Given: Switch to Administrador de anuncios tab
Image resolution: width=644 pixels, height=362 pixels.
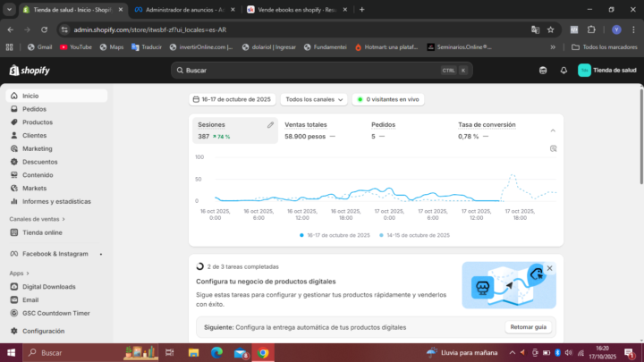Looking at the screenshot, I should click(185, 10).
